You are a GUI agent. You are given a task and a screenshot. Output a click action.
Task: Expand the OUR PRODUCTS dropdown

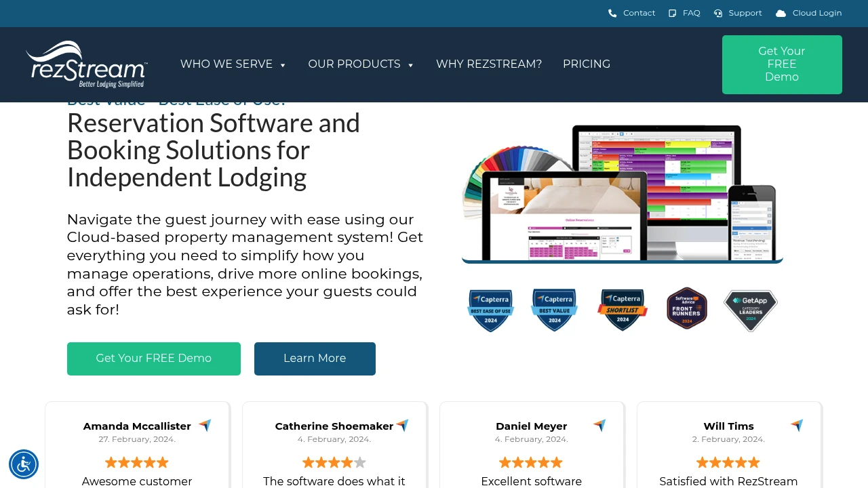point(361,64)
